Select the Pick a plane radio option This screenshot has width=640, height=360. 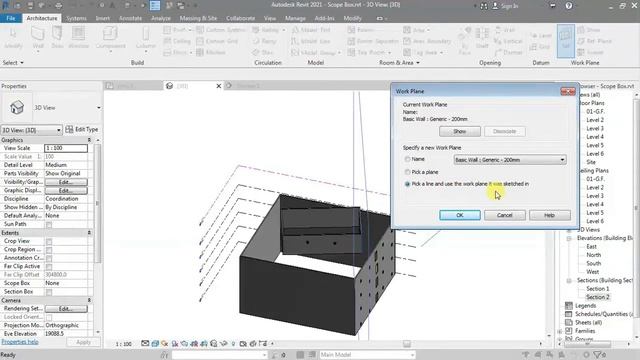coord(407,172)
